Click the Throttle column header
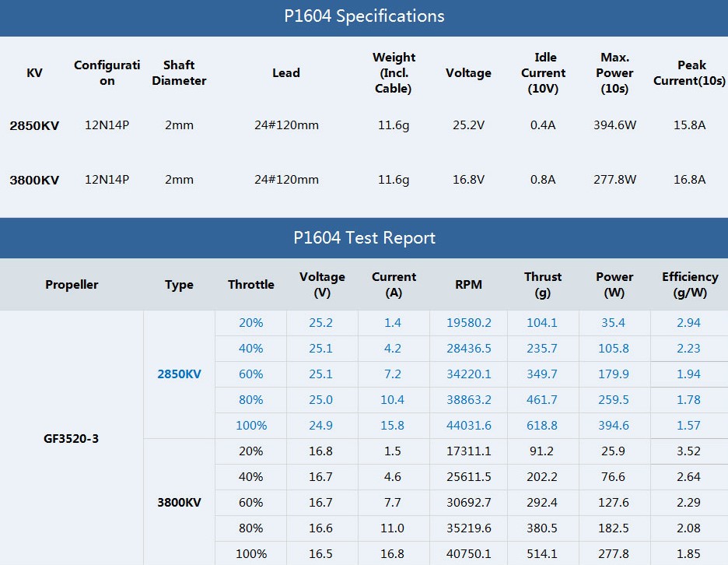This screenshot has width=728, height=565. coord(250,285)
